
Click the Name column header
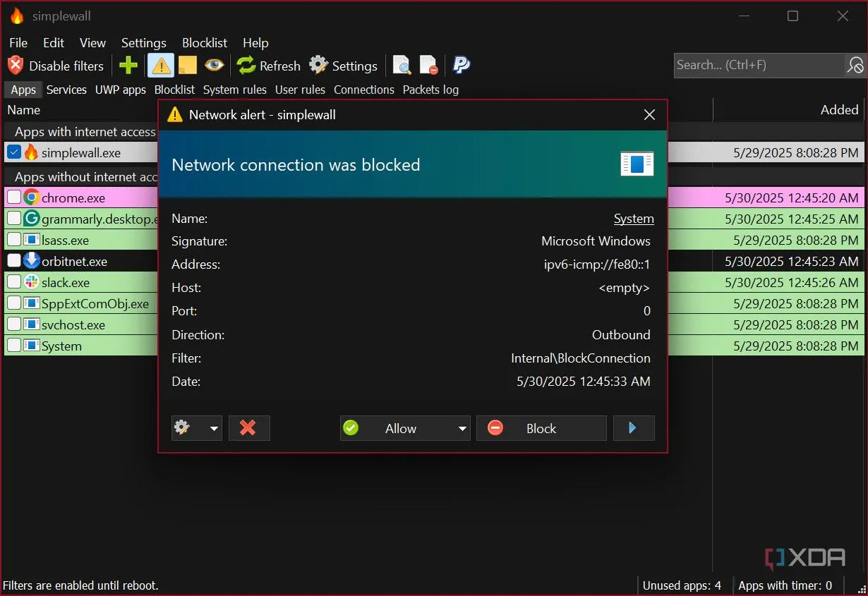click(24, 110)
